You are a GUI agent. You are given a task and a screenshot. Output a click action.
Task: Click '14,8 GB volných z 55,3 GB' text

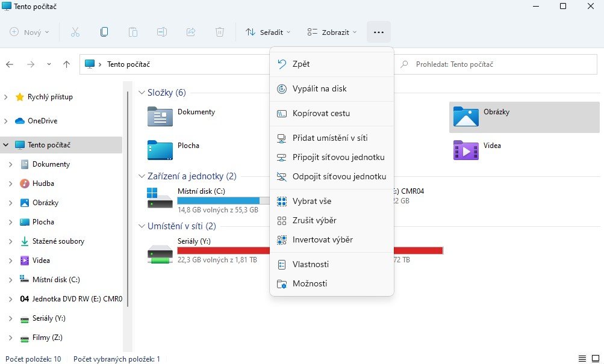point(218,210)
